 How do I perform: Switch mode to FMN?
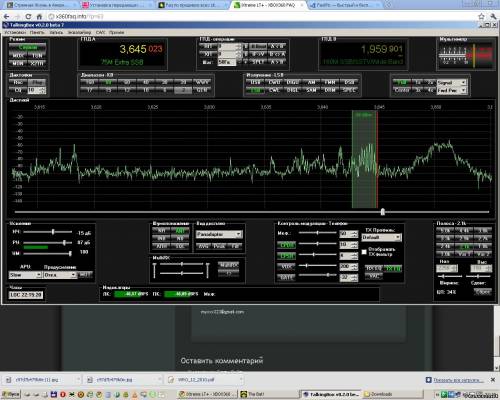point(330,82)
